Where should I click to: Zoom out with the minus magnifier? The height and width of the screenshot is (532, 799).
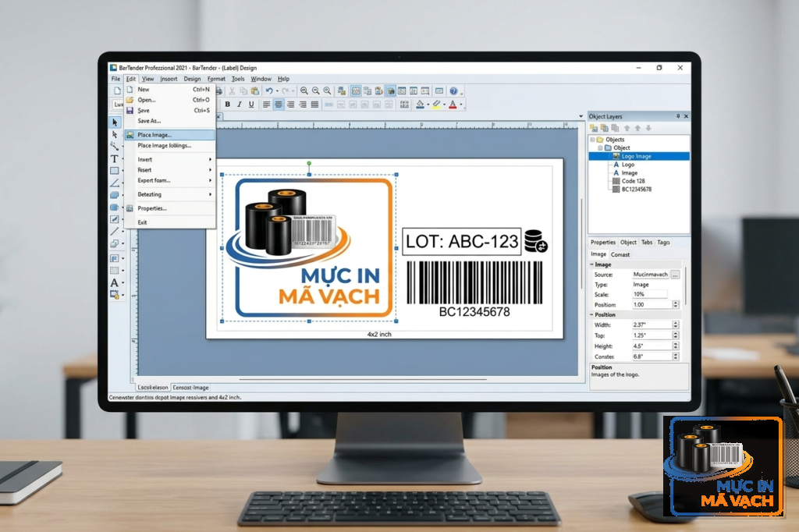316,91
